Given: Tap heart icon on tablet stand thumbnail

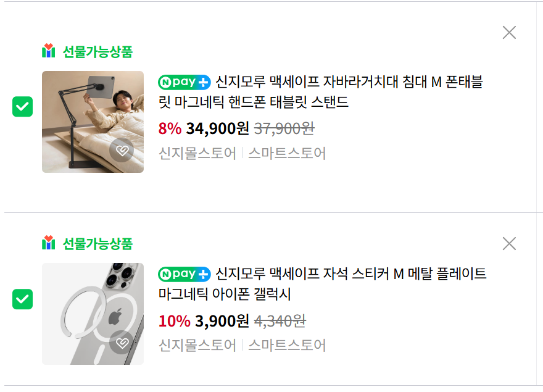Looking at the screenshot, I should [122, 151].
